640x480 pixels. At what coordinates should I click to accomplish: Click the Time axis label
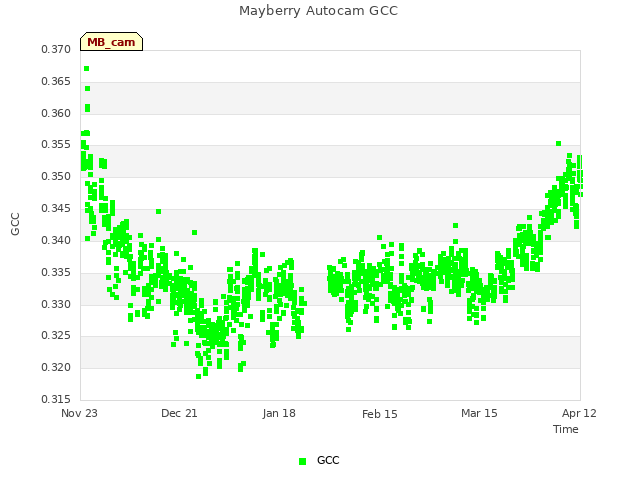pyautogui.click(x=566, y=429)
